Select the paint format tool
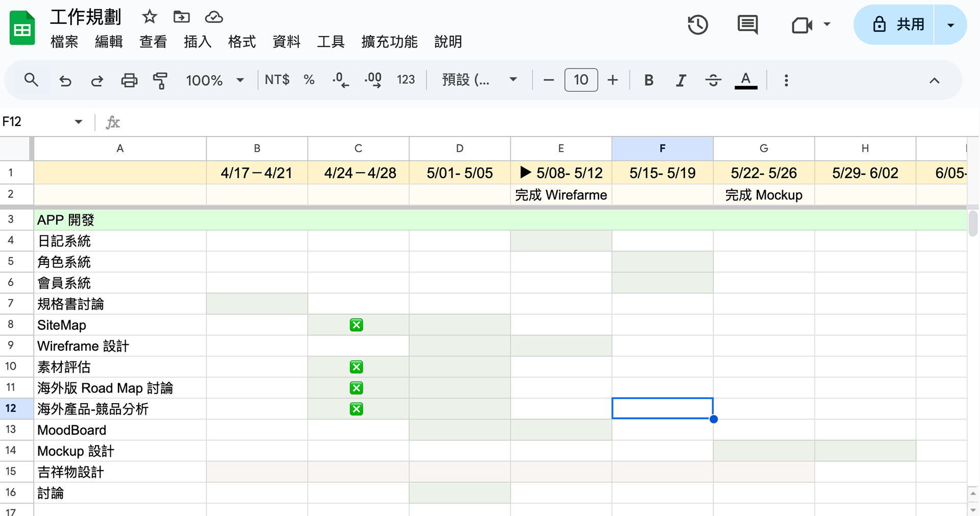980x516 pixels. coord(160,80)
